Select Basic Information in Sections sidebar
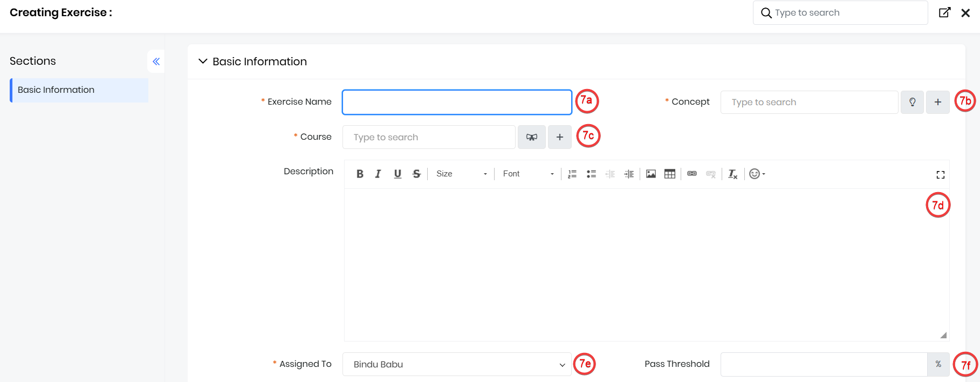Screen dimensions: 980x382 (79, 90)
